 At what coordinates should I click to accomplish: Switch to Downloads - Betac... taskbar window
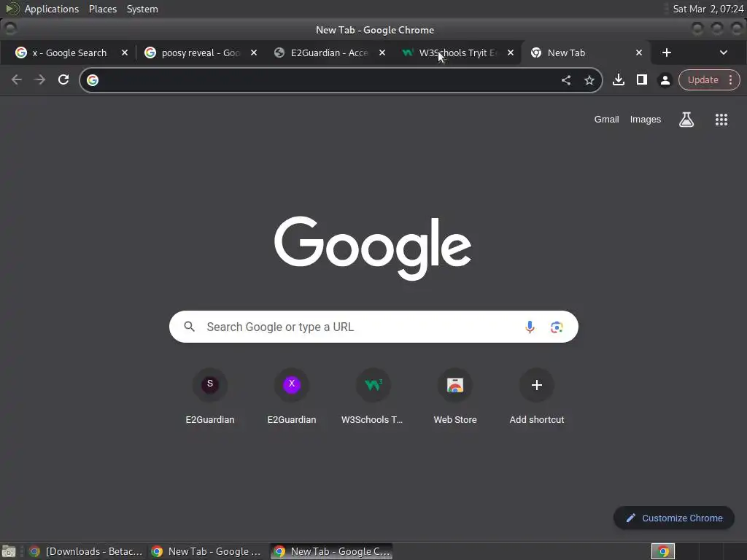[86, 551]
